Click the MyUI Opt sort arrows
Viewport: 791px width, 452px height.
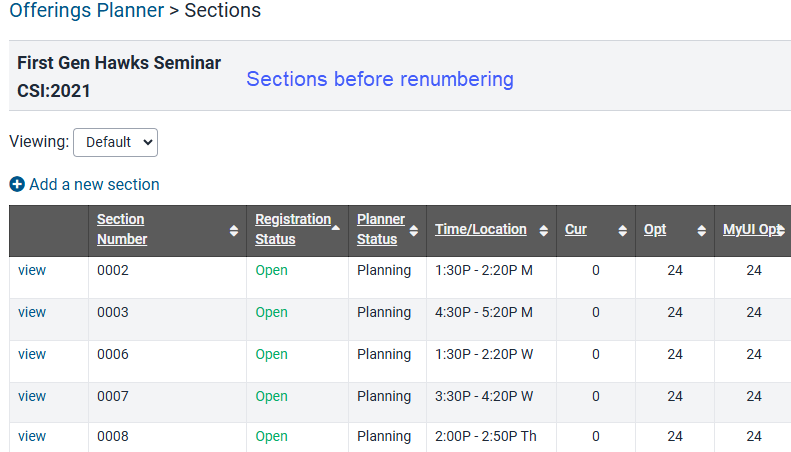pos(781,231)
